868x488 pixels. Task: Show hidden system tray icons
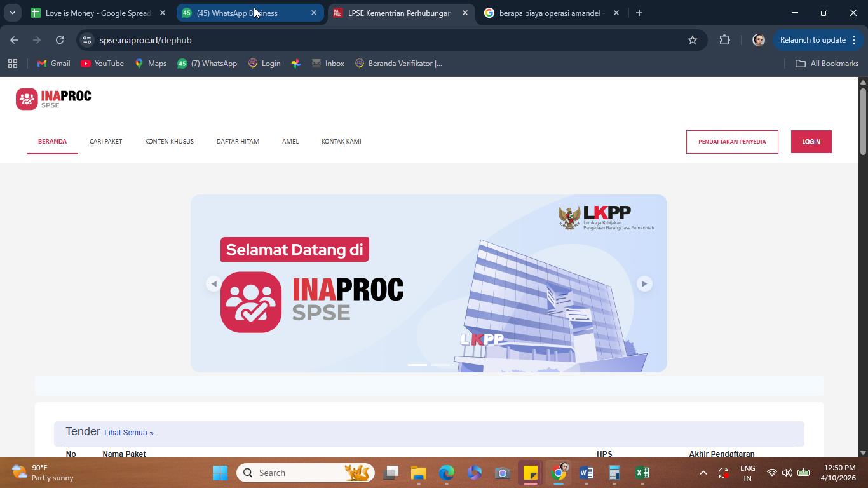[703, 473]
